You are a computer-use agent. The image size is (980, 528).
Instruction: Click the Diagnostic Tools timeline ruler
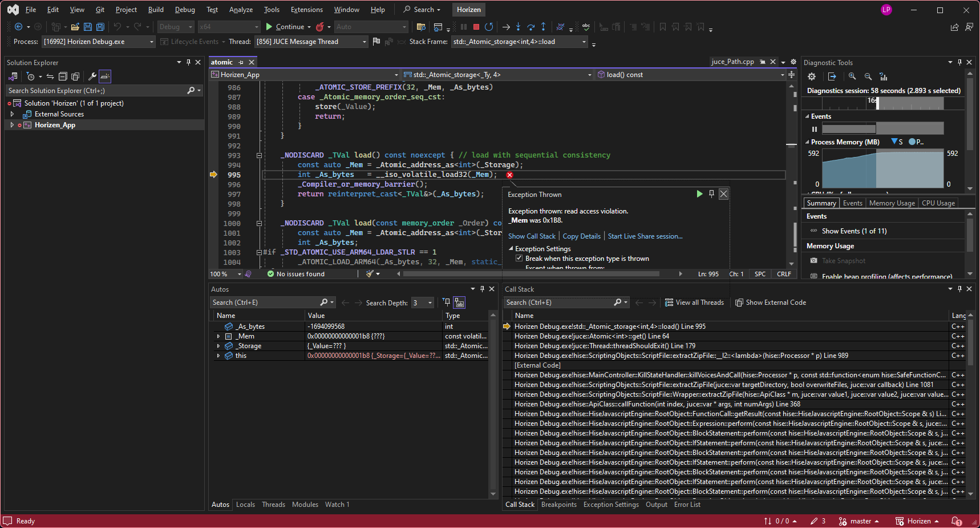click(883, 103)
